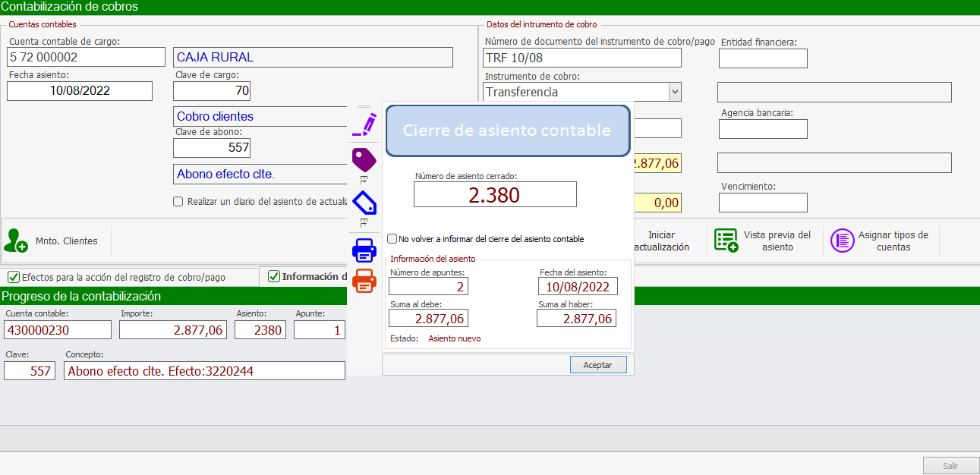Click the Fecha asiento date field

[x=80, y=91]
